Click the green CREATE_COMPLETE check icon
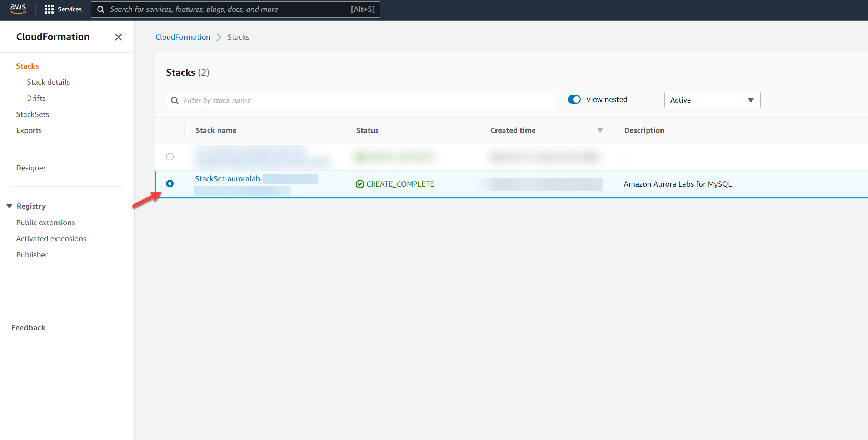 coord(360,184)
